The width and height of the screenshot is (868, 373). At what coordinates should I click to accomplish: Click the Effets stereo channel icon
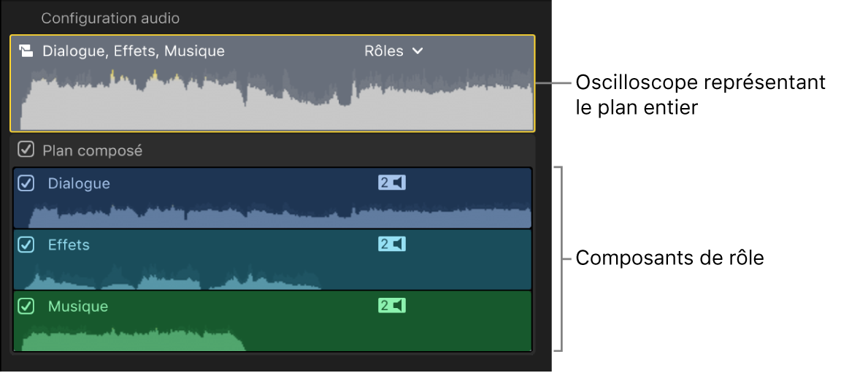pos(391,244)
